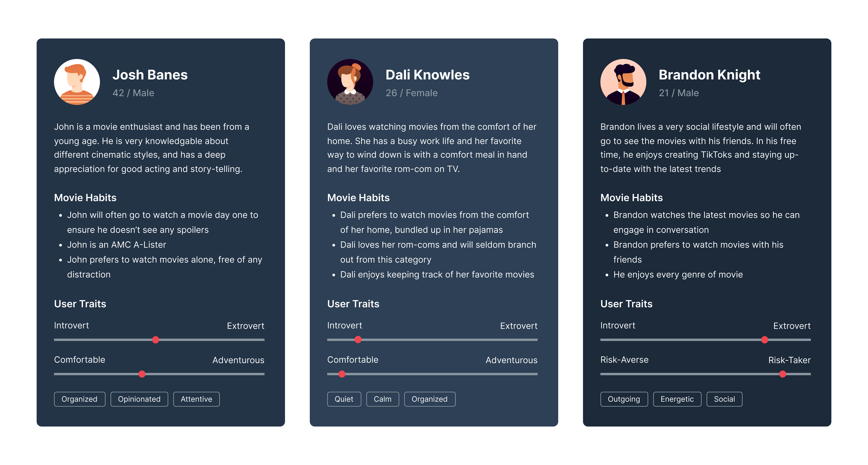
Task: Select the Organized tag on Dali's card
Action: (x=430, y=399)
